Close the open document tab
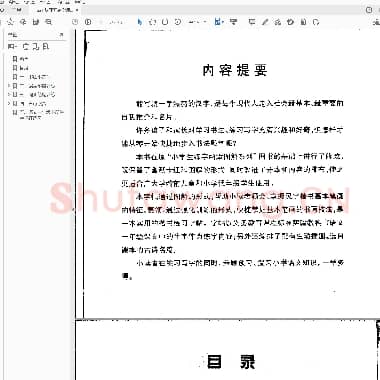Screen dimensions: 380x380 (x=77, y=10)
